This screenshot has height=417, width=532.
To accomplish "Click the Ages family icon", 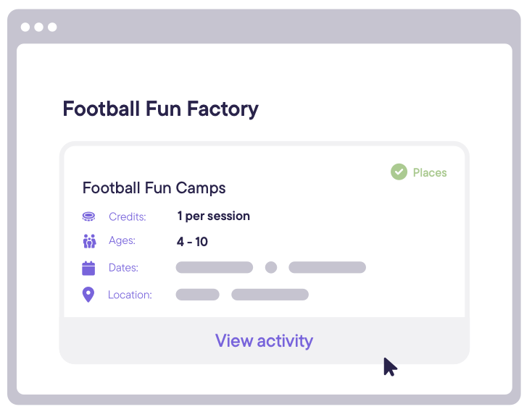I will (x=89, y=241).
